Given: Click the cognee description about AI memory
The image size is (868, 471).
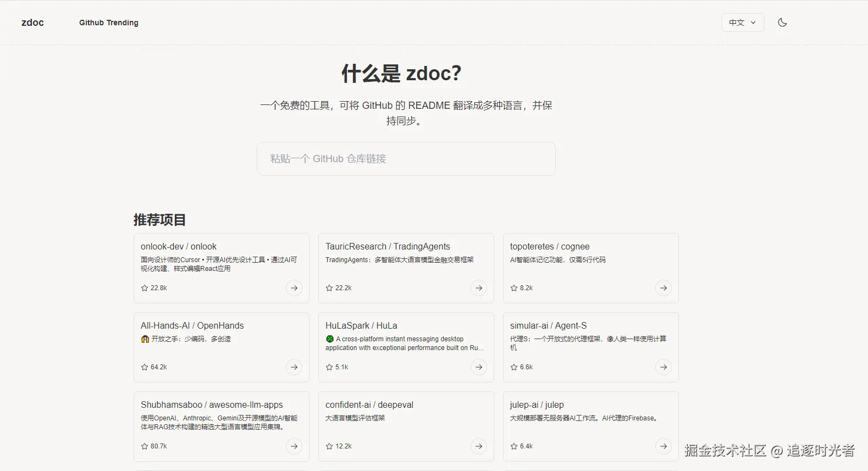Looking at the screenshot, I should coord(558,260).
